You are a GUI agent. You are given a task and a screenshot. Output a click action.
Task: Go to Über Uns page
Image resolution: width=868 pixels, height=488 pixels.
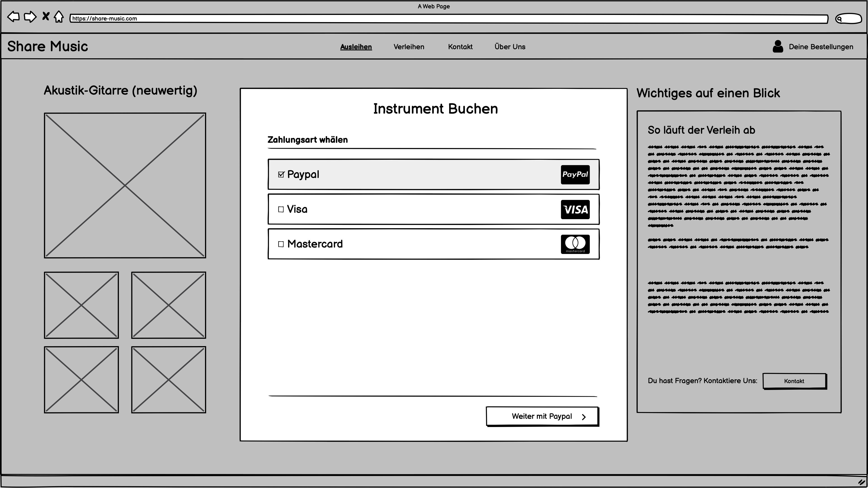tap(510, 47)
